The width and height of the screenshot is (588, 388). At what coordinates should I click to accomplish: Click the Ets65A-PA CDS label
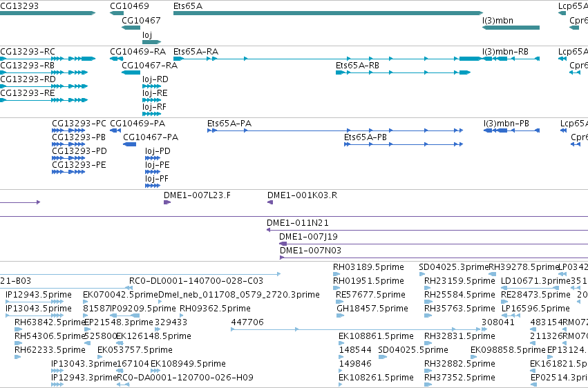pos(229,123)
